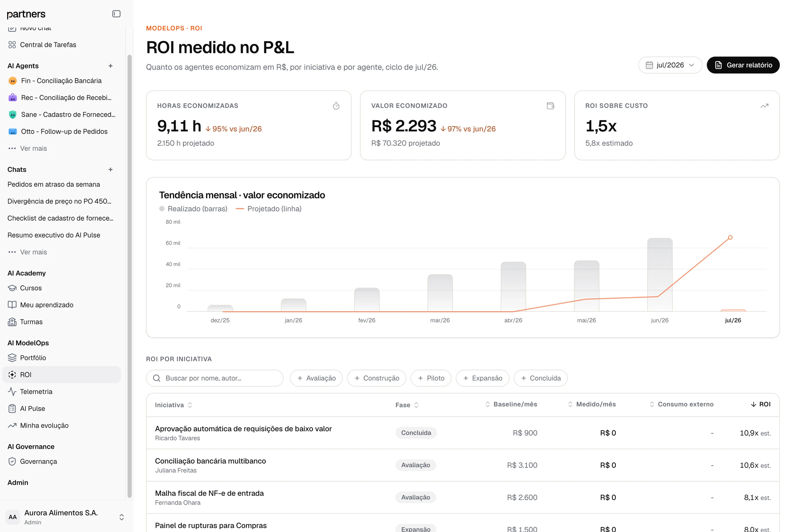Viewport: 792px width, 532px height.
Task: Click document icon in Gerar relatório button
Action: (718, 65)
